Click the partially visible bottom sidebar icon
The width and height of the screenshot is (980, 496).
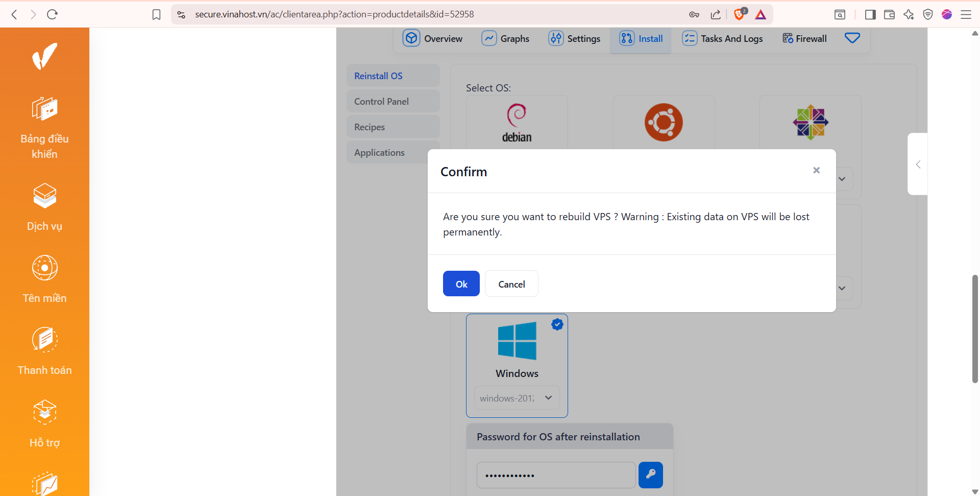pyautogui.click(x=44, y=483)
